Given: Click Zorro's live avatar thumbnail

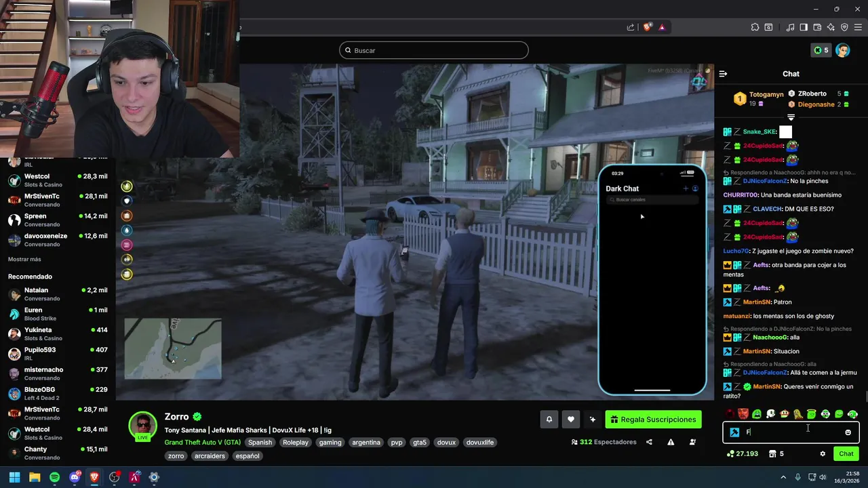Looking at the screenshot, I should 143,426.
